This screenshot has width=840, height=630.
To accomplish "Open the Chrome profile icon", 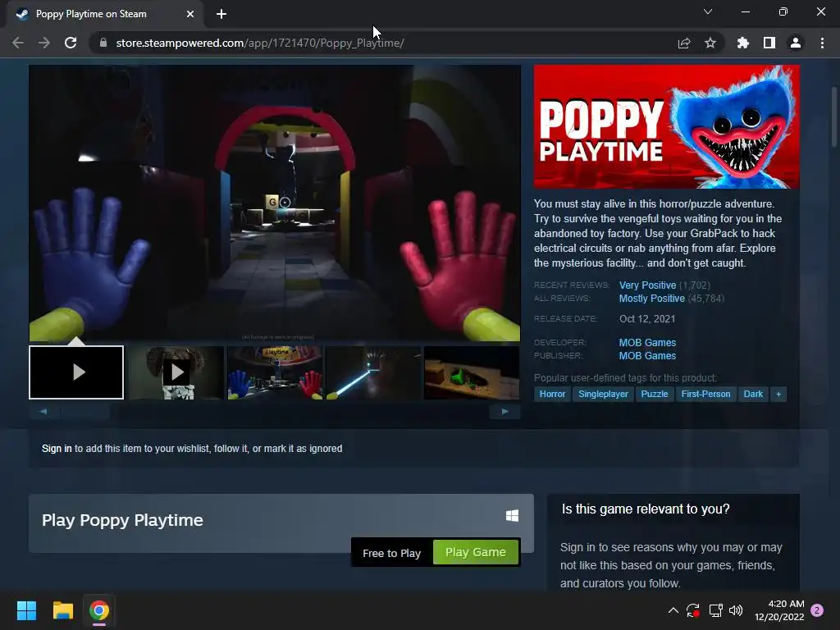I will click(x=796, y=43).
